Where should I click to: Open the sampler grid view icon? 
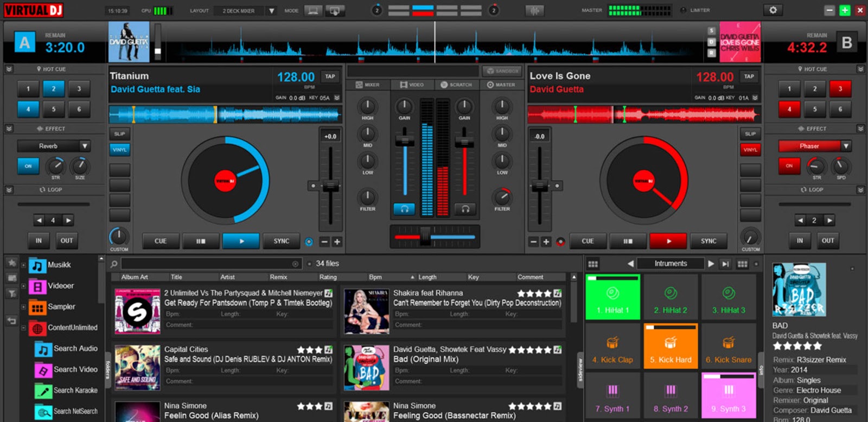pos(593,264)
